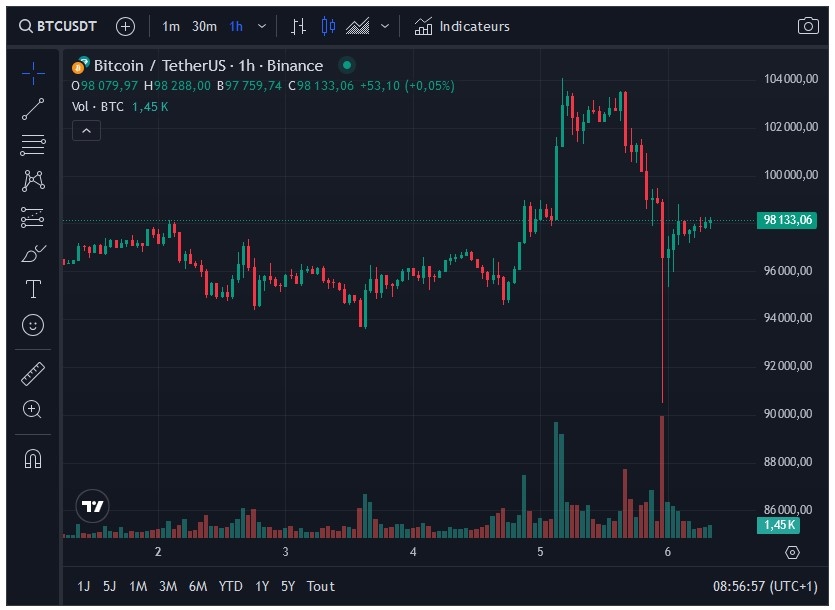Select the text annotation tool
Viewport: 835px width, 610px height.
coord(33,289)
